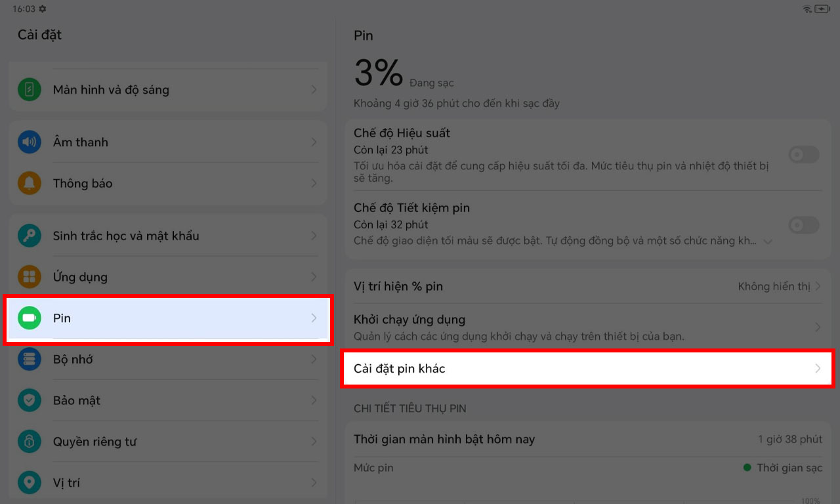Tap the 3% battery level display

point(379,73)
